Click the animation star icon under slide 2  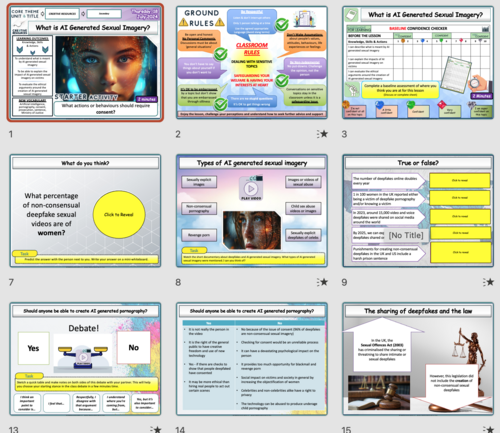pos(322,134)
